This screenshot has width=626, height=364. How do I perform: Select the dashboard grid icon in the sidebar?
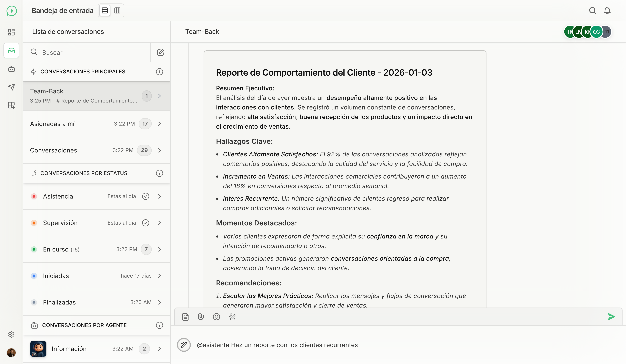click(x=11, y=32)
